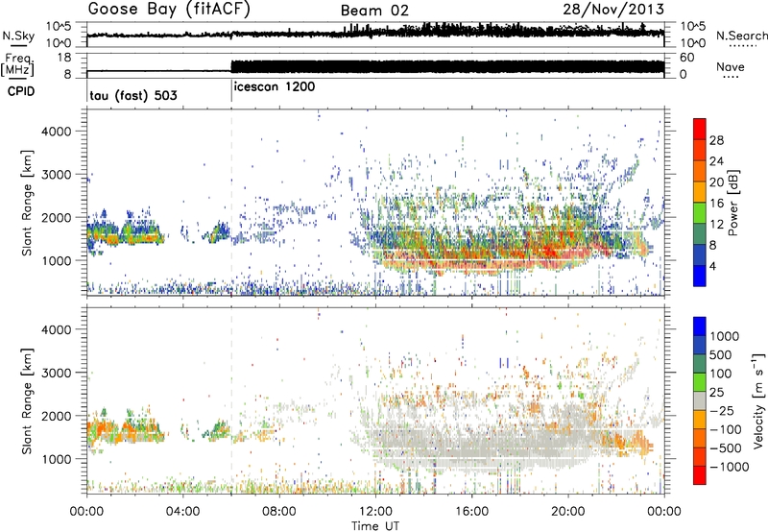The width and height of the screenshot is (768, 532).
Task: Click the light green 25–100 m/s velocity swatch
Action: pos(700,382)
